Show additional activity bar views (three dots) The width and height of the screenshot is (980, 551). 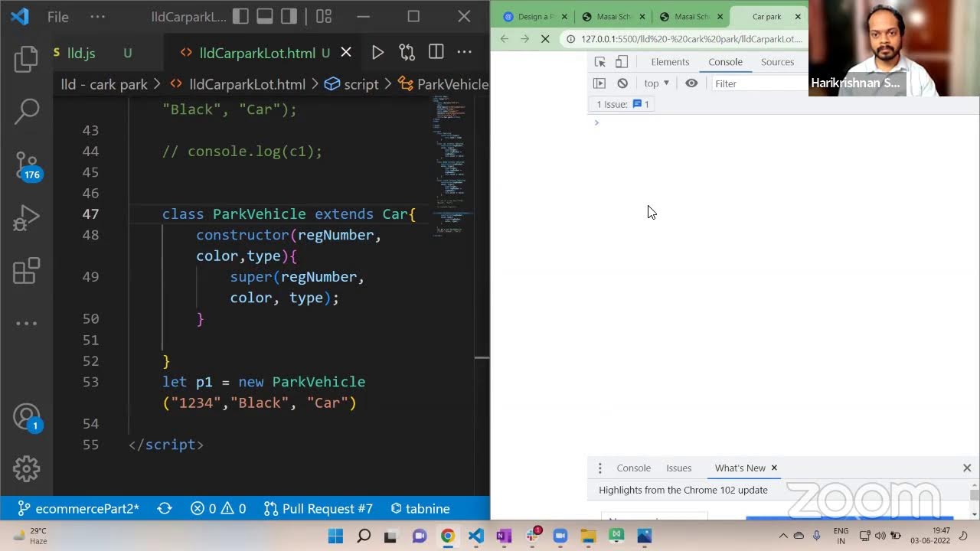pyautogui.click(x=26, y=324)
